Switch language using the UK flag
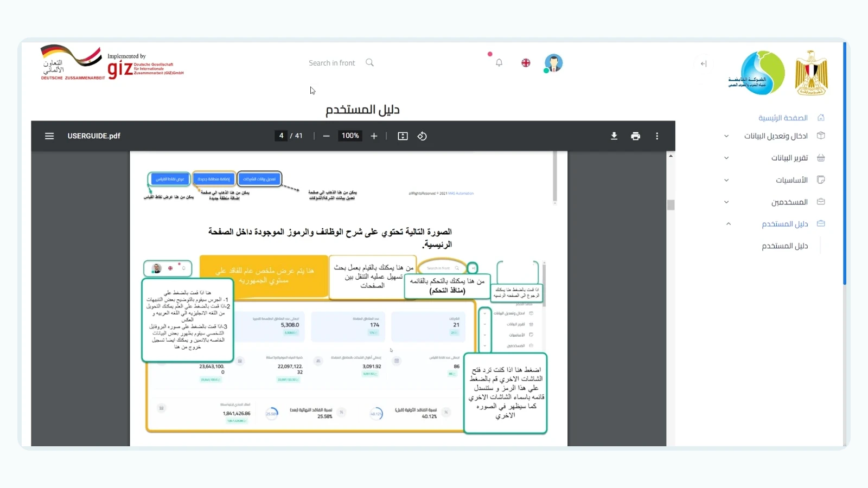Image resolution: width=868 pixels, height=488 pixels. point(526,63)
